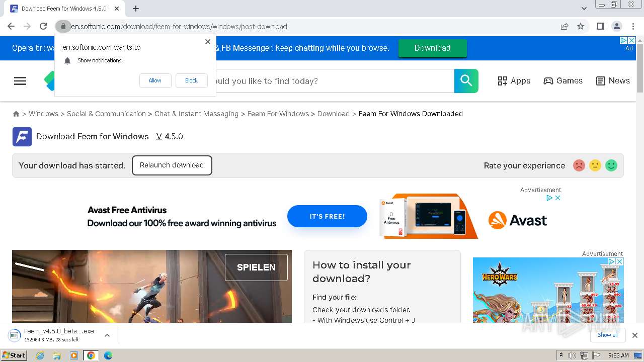
Task: Open the Windows breadcrumb link
Action: (43, 114)
